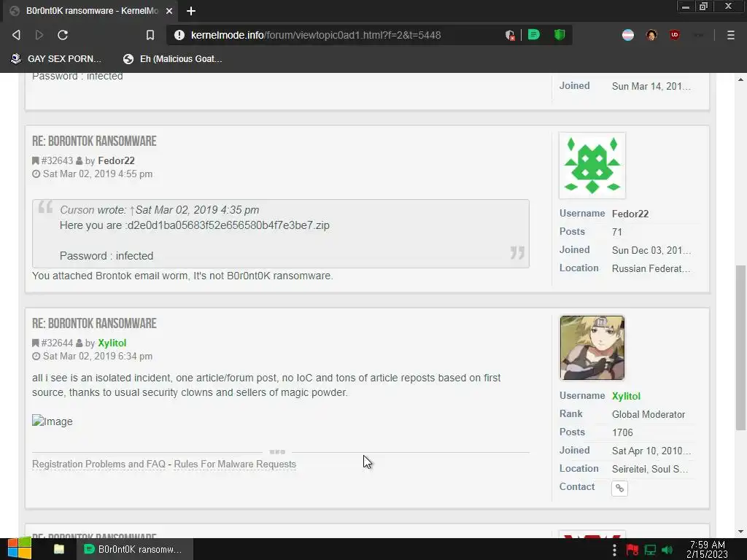Click Xylitol's contact link icon button
Image resolution: width=747 pixels, height=560 pixels.
tap(619, 488)
